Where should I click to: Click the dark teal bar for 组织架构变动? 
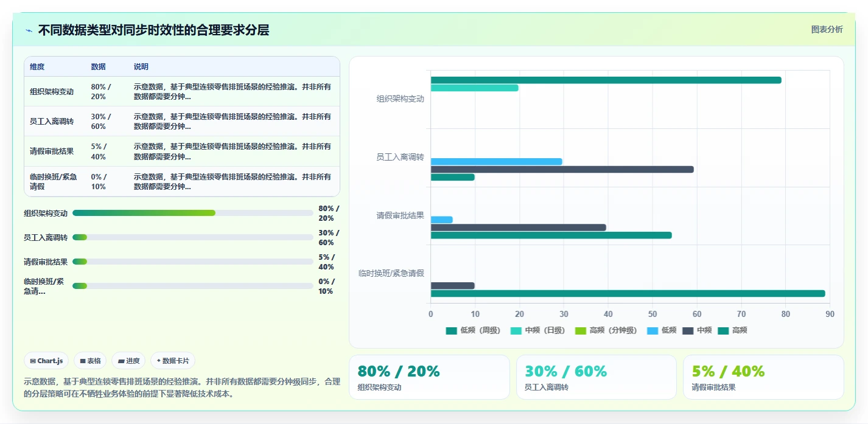click(x=606, y=80)
